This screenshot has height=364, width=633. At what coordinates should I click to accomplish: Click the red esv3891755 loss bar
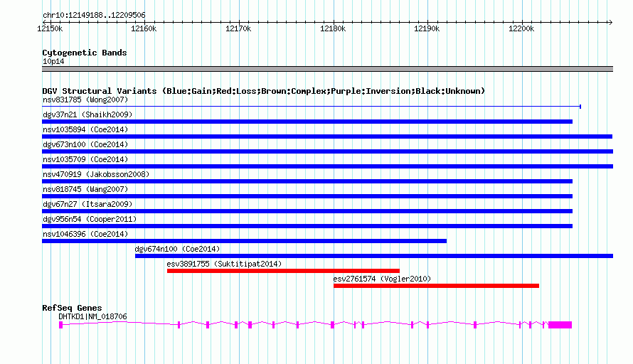(x=283, y=271)
